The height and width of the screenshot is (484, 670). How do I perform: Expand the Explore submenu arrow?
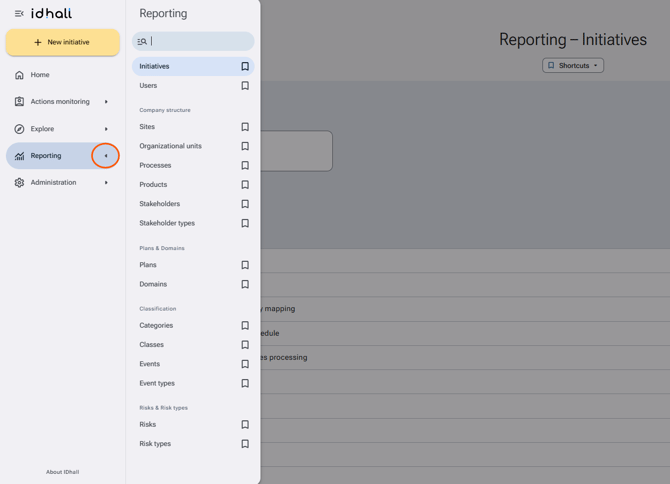pos(106,129)
